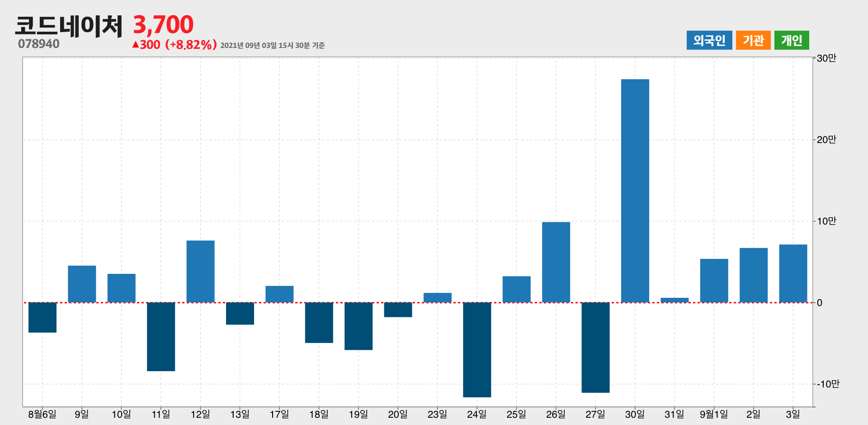Click the 30일 x-axis date label

pos(635,414)
